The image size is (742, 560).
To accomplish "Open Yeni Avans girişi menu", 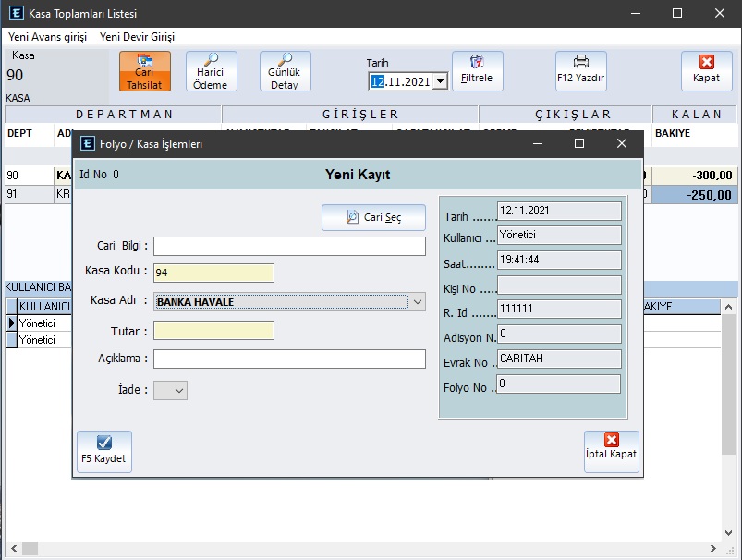I will coord(47,37).
